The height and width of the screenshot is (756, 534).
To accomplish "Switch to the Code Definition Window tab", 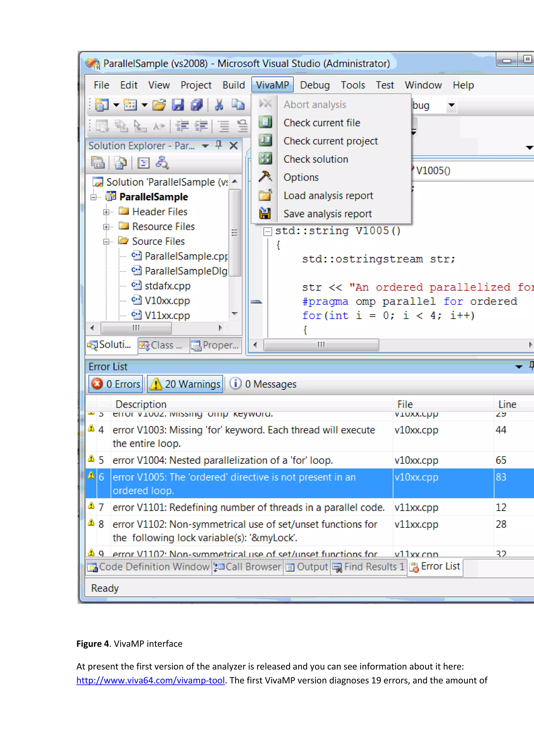I will [149, 567].
